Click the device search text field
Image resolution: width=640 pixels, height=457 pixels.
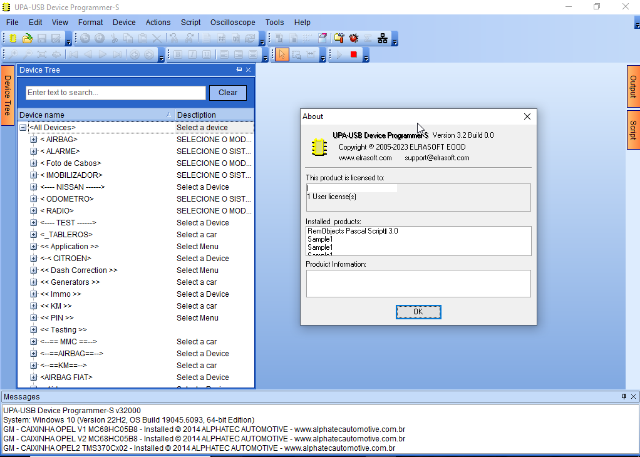(x=116, y=93)
